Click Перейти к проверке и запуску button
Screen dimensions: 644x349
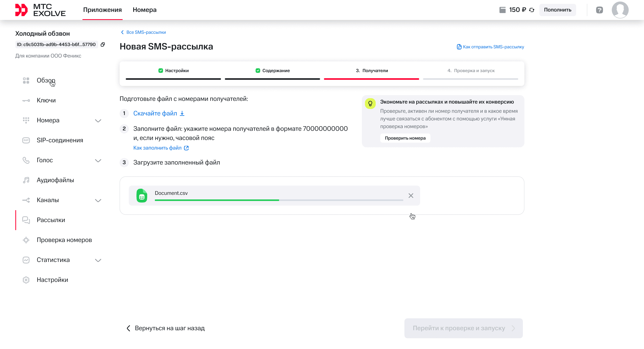pos(463,328)
